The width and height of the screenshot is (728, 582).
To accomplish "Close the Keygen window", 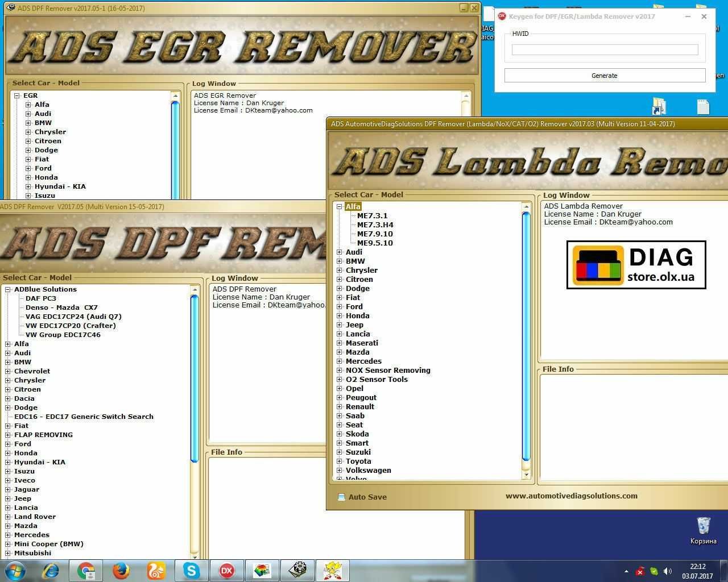I will coord(704,16).
